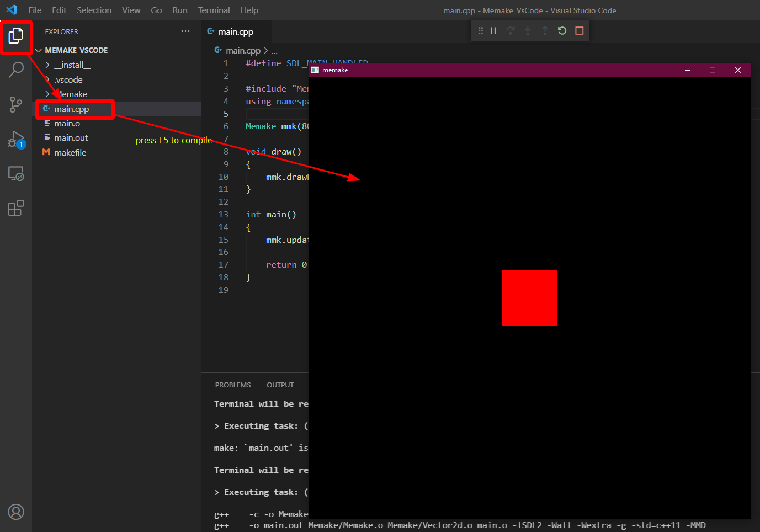Click debug Step Out button
This screenshot has width=760, height=532.
[x=545, y=31]
